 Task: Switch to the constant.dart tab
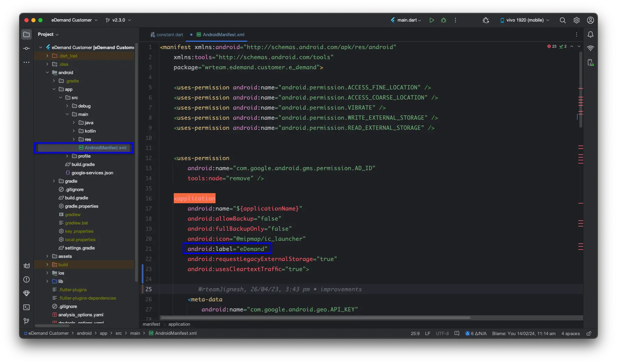click(x=167, y=35)
